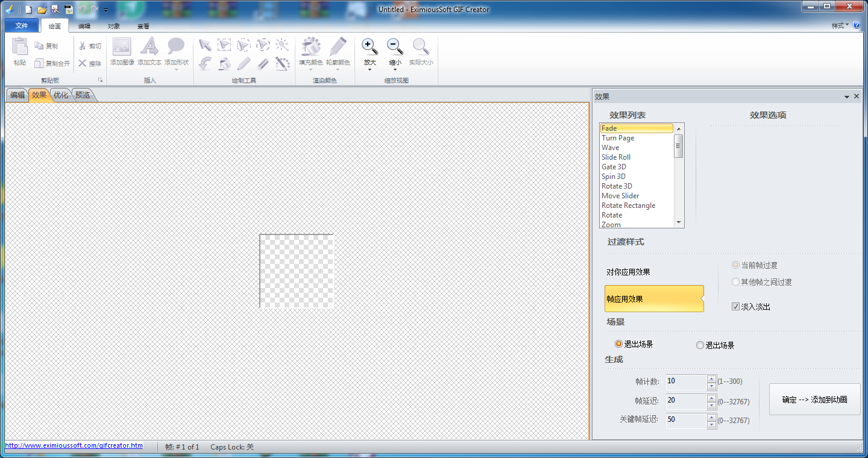Click the 粘贴 (Paste) clipboard icon

(20, 47)
